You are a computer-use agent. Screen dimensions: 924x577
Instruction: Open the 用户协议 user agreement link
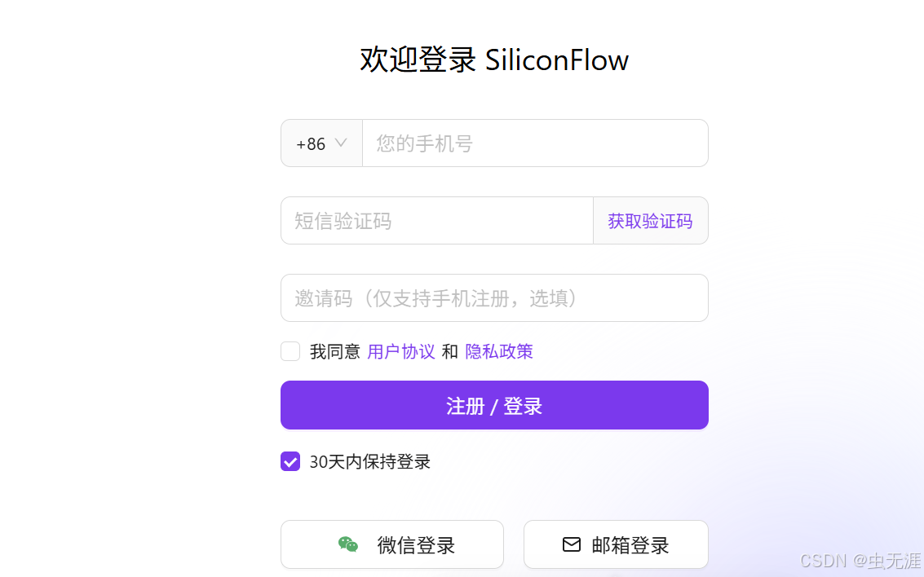coord(400,351)
